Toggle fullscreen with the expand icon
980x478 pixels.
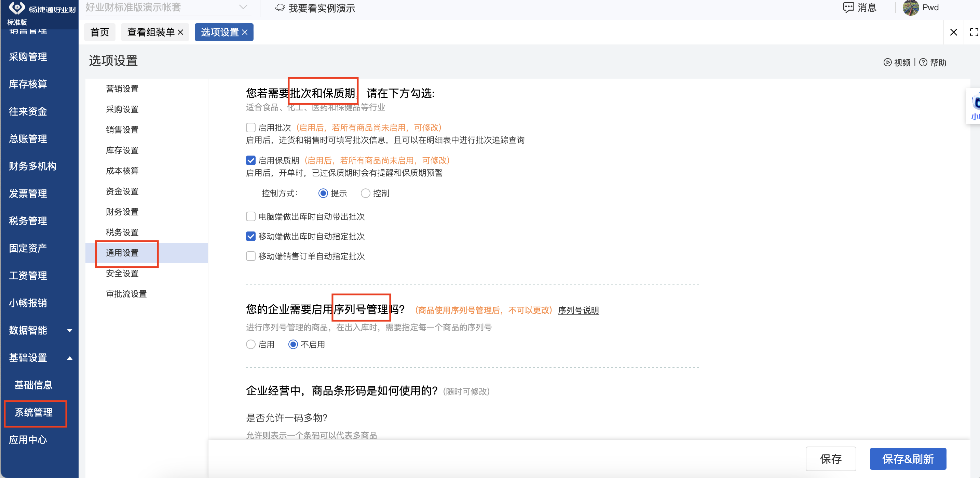click(974, 32)
